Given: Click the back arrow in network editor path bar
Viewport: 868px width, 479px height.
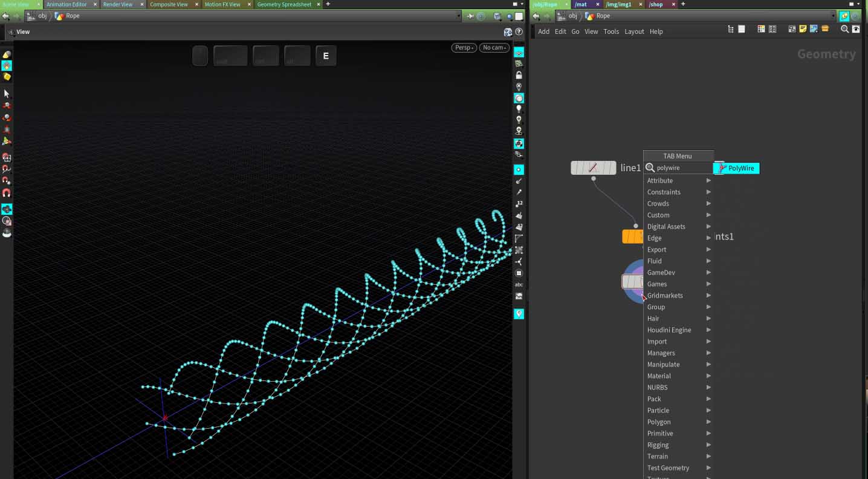Looking at the screenshot, I should [x=536, y=16].
